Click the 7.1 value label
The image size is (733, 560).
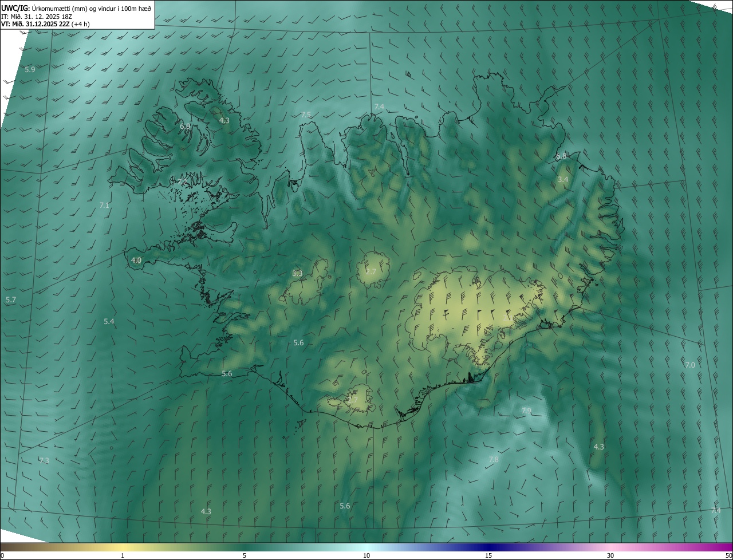(104, 205)
